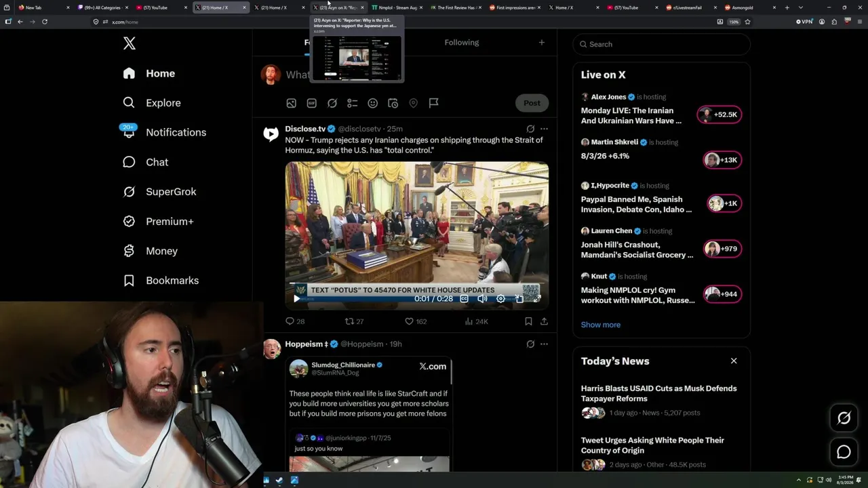
Task: Open the floating Grok button
Action: tap(844, 418)
